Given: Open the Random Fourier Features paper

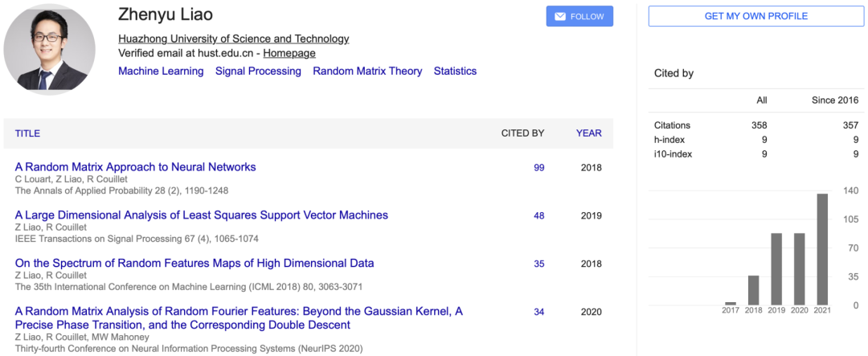Looking at the screenshot, I should [239, 311].
